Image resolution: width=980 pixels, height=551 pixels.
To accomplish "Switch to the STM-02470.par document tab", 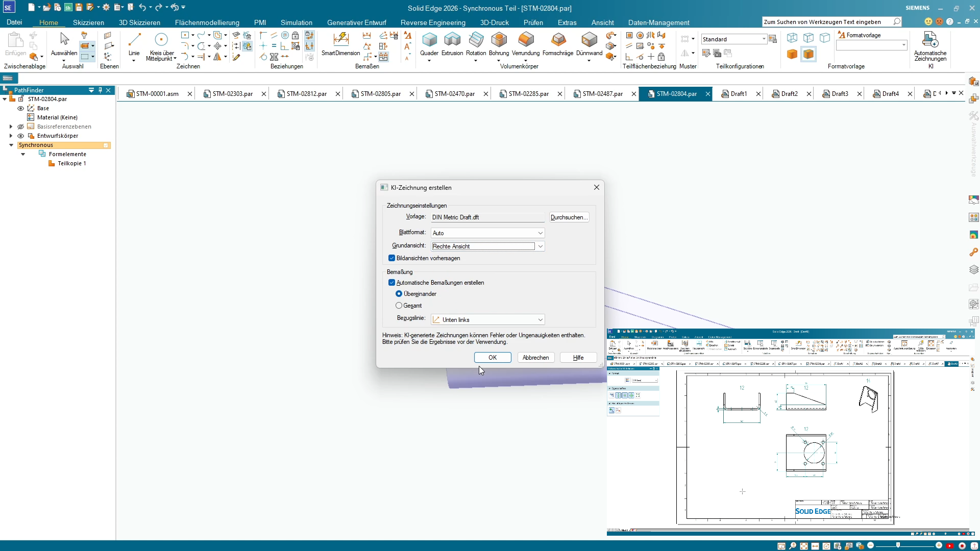I will coord(454,94).
